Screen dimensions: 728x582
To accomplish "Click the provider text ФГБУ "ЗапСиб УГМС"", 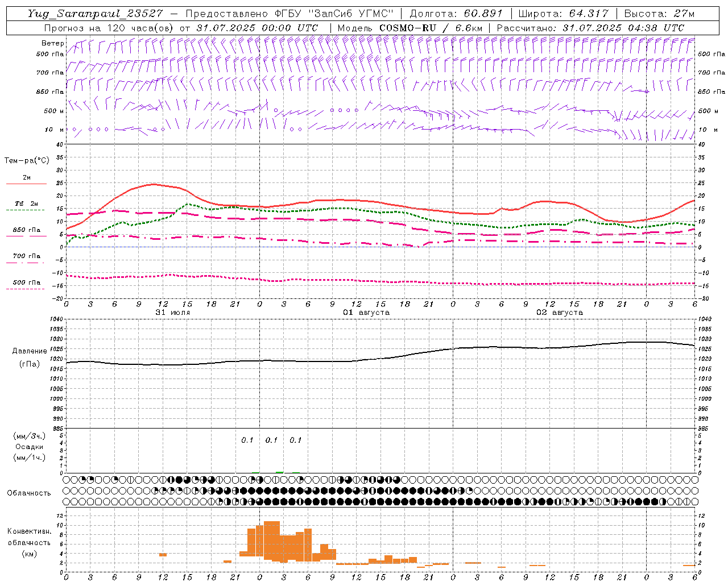I will pos(334,14).
